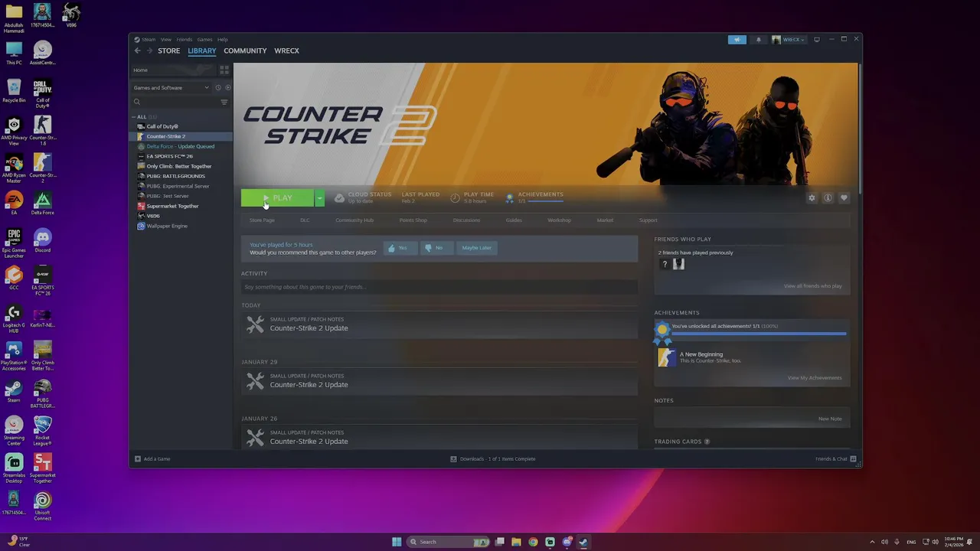
Task: Open the Points Shop link
Action: (413, 220)
